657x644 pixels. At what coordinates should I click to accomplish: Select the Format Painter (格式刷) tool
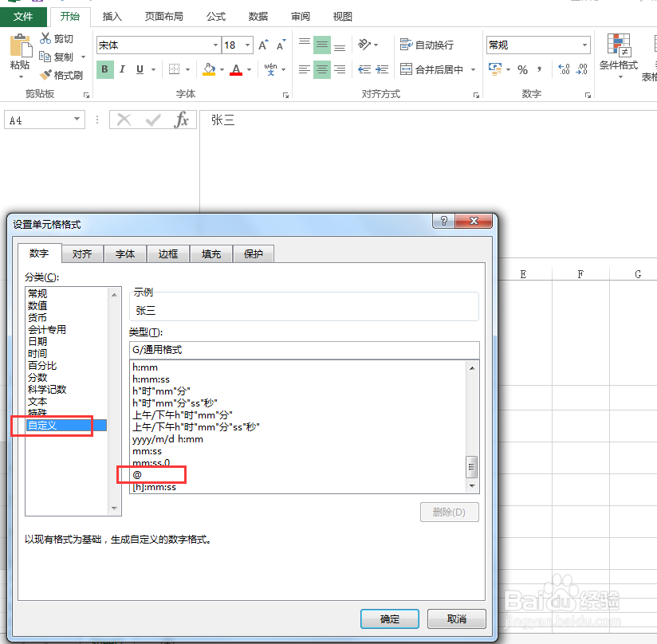[62, 75]
